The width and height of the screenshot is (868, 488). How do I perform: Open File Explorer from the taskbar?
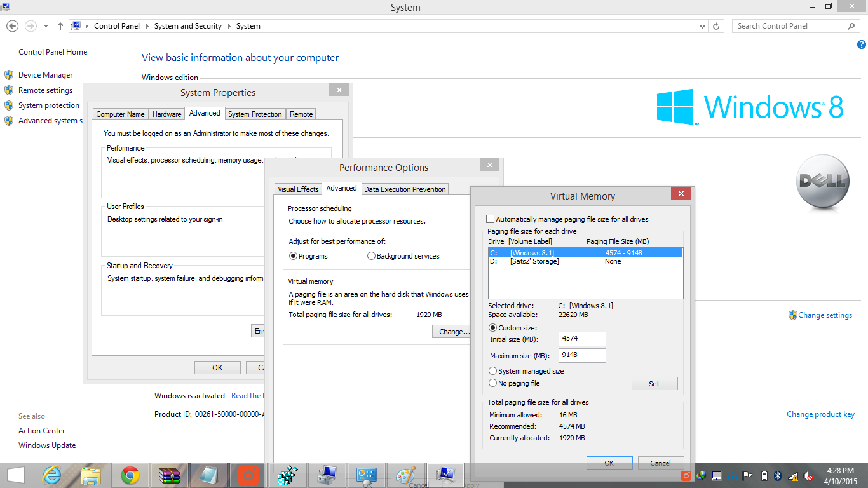(91, 475)
